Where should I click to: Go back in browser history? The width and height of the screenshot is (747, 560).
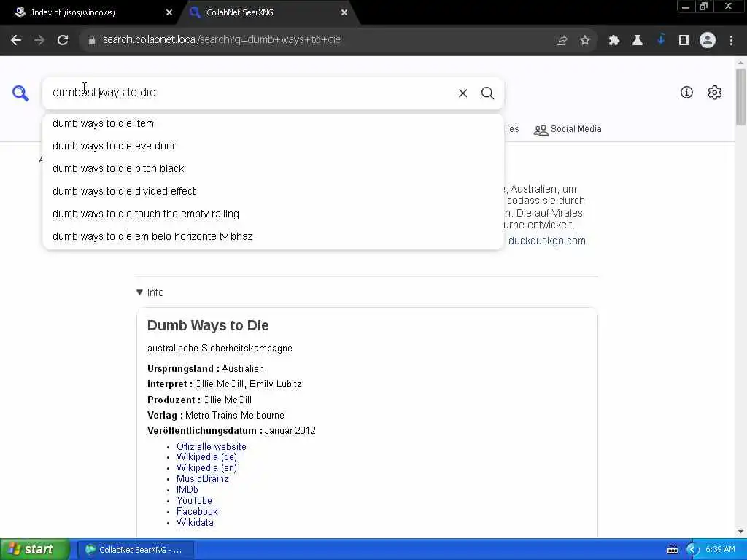click(x=16, y=40)
